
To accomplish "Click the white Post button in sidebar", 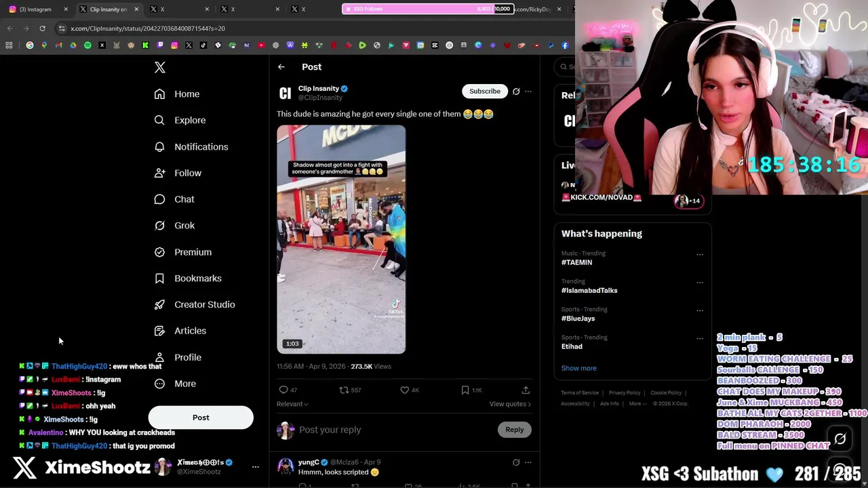I will (x=201, y=418).
